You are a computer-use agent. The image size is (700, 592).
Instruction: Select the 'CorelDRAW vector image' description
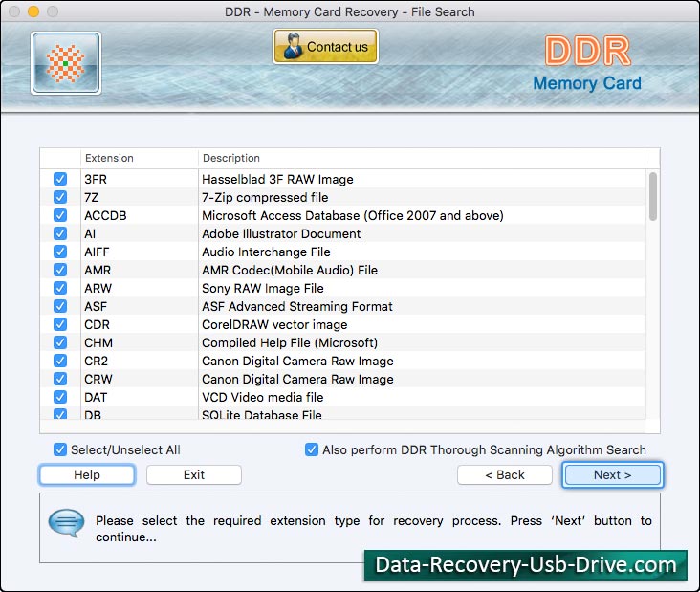(x=274, y=324)
